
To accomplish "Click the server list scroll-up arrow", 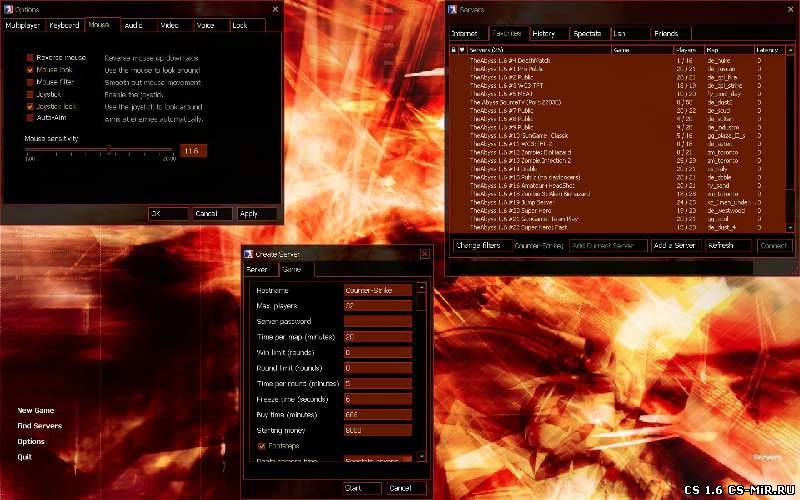I will click(x=790, y=50).
